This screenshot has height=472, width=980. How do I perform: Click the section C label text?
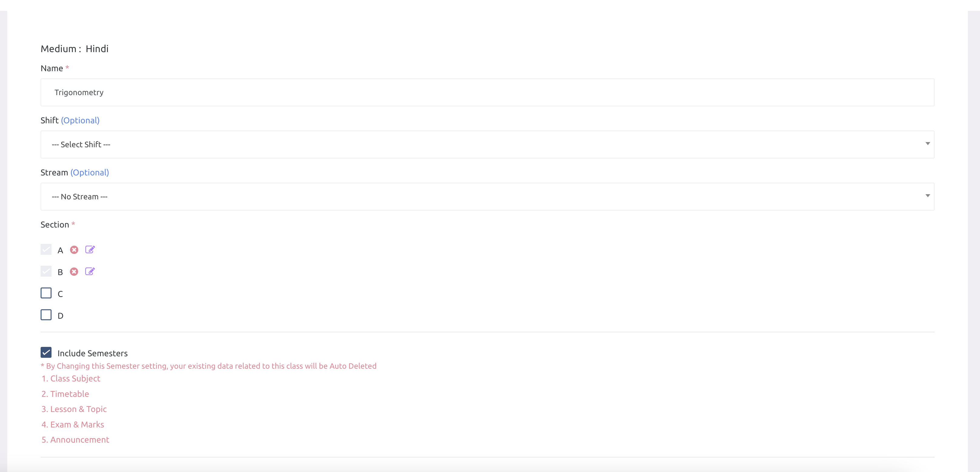(x=60, y=294)
